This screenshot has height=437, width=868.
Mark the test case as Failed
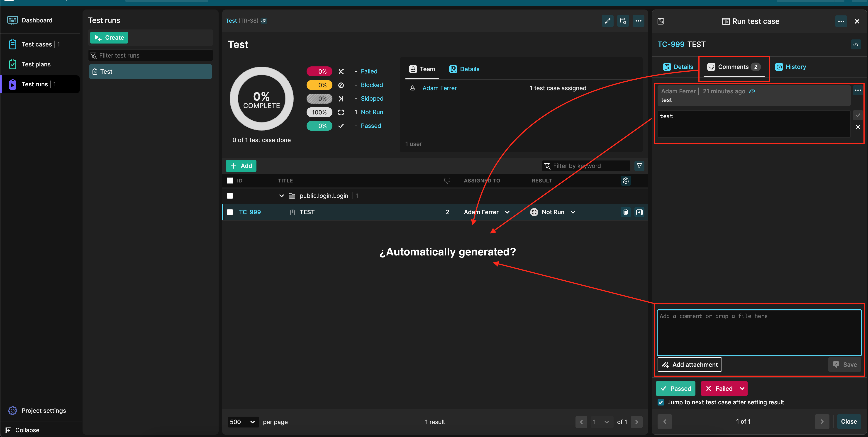(719, 388)
